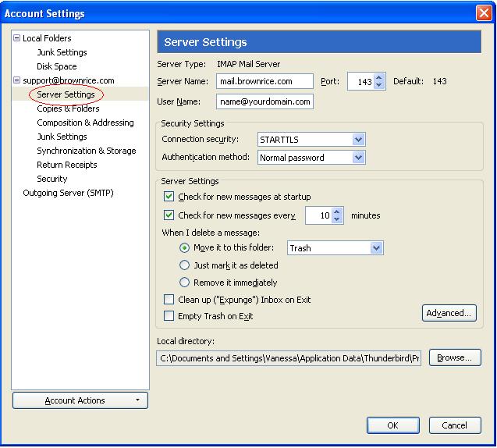Click the Local directory path field

click(x=289, y=358)
